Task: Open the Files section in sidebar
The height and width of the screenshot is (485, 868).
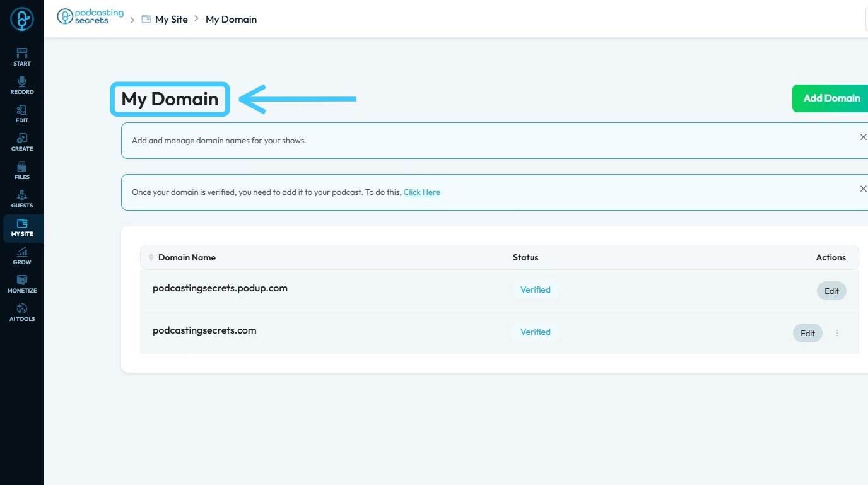Action: pyautogui.click(x=22, y=170)
